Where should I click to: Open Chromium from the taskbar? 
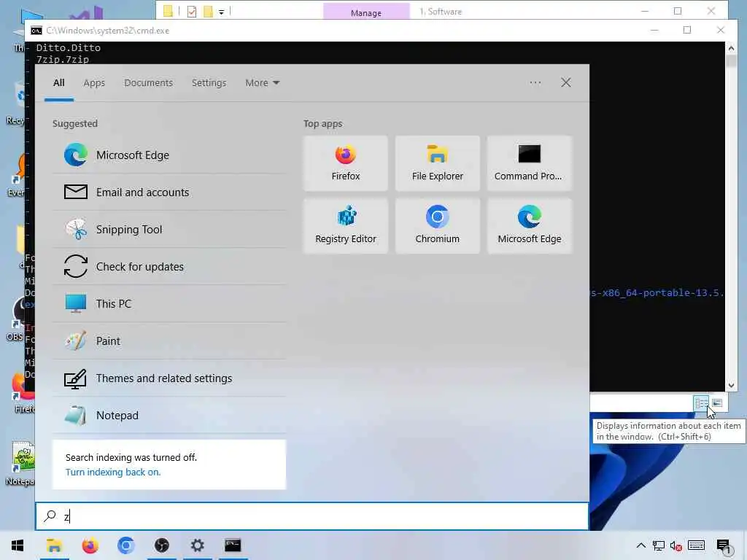125,545
